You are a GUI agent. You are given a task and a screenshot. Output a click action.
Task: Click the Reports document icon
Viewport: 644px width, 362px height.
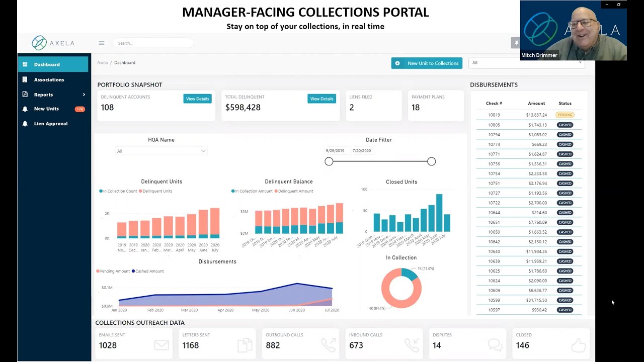tap(25, 95)
